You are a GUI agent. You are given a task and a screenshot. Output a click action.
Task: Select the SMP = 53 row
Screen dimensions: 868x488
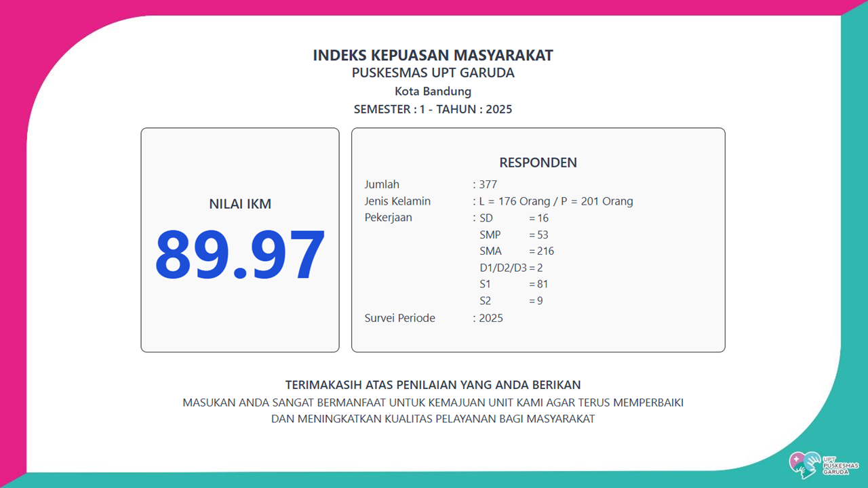(513, 235)
